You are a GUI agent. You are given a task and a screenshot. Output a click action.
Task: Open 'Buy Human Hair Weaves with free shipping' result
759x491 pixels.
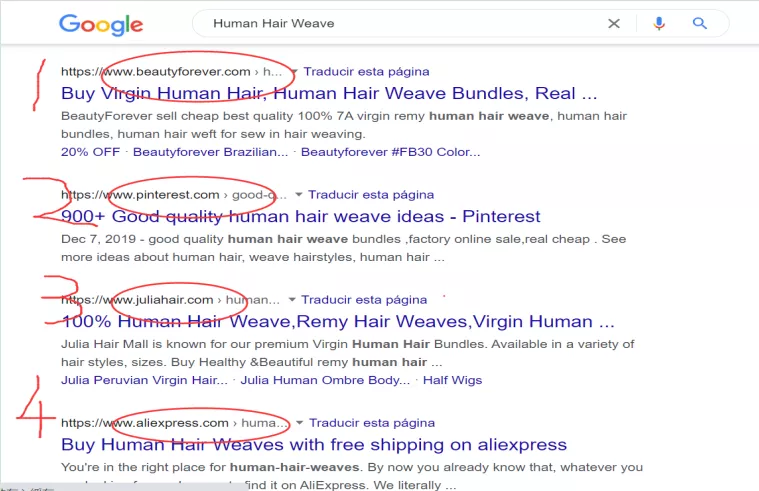point(314,445)
